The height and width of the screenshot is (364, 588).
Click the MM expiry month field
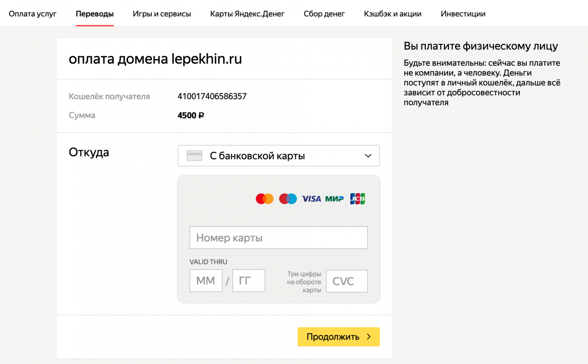pos(206,281)
